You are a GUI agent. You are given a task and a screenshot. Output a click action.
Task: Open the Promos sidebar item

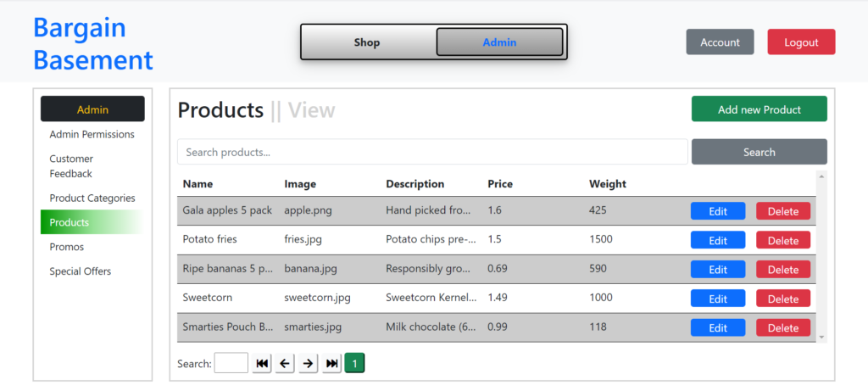pos(66,247)
